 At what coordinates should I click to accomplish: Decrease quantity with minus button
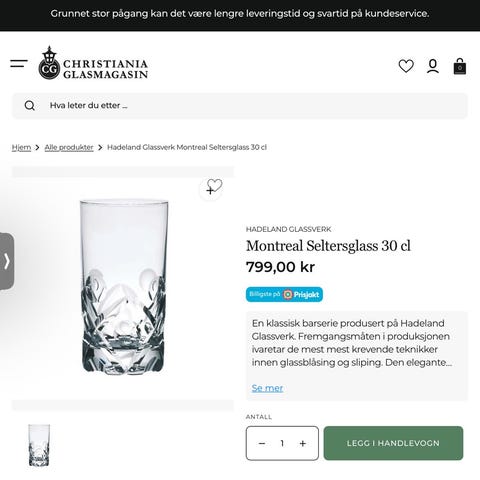[x=262, y=443]
